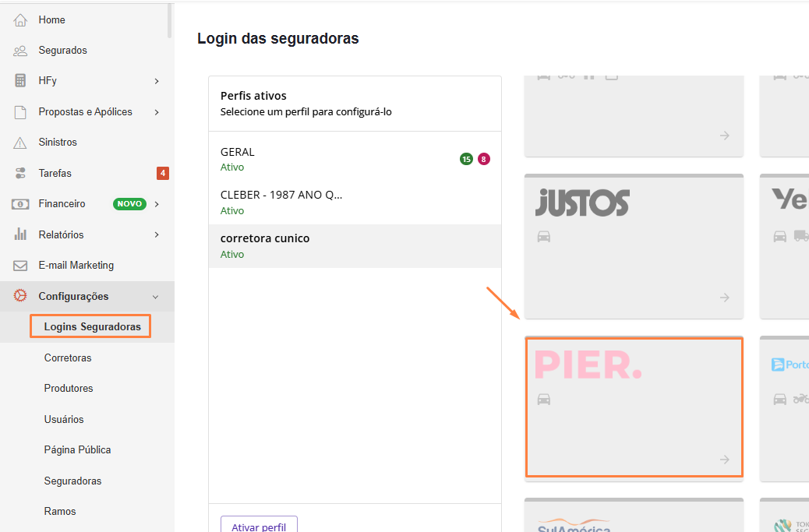
Task: Click the green 15 badge on GERAL profile
Action: [x=465, y=159]
